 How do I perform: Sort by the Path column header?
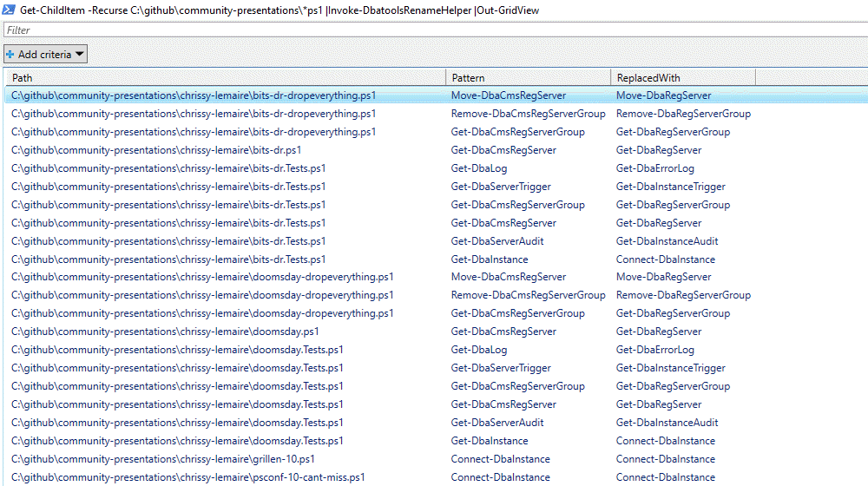click(224, 77)
